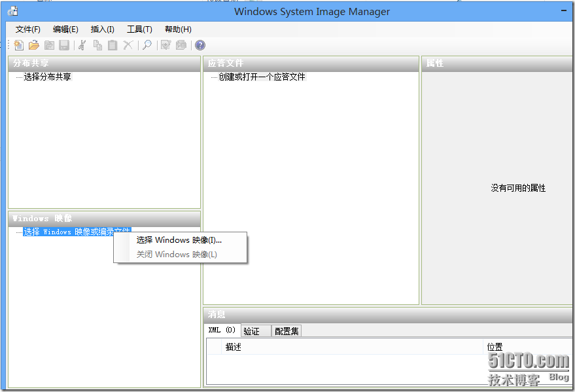The width and height of the screenshot is (575, 392).
Task: Open the 工具(T) menu
Action: pos(139,29)
